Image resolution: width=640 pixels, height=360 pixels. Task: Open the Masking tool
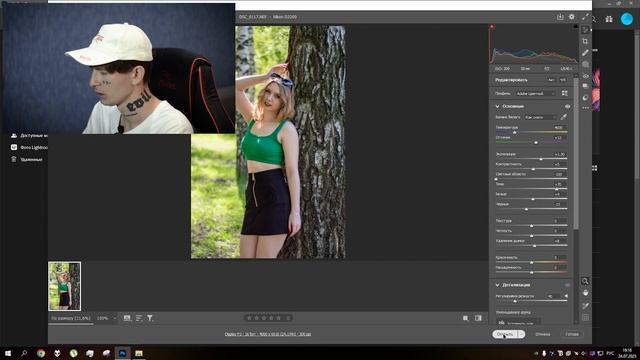(585, 64)
